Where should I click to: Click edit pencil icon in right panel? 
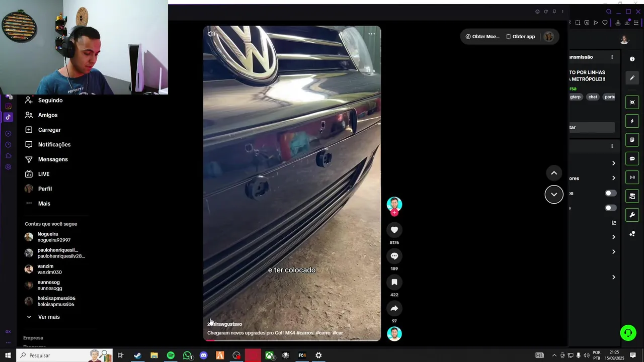pyautogui.click(x=632, y=78)
